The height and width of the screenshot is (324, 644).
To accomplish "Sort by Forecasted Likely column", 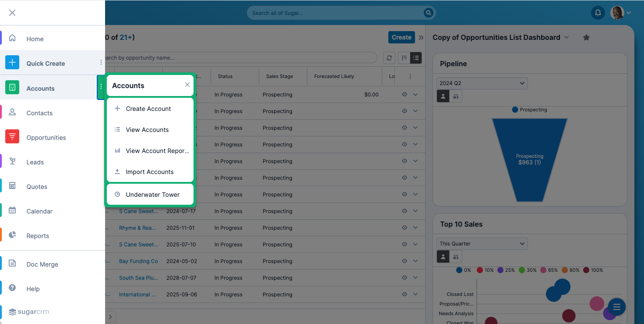I will tap(334, 76).
